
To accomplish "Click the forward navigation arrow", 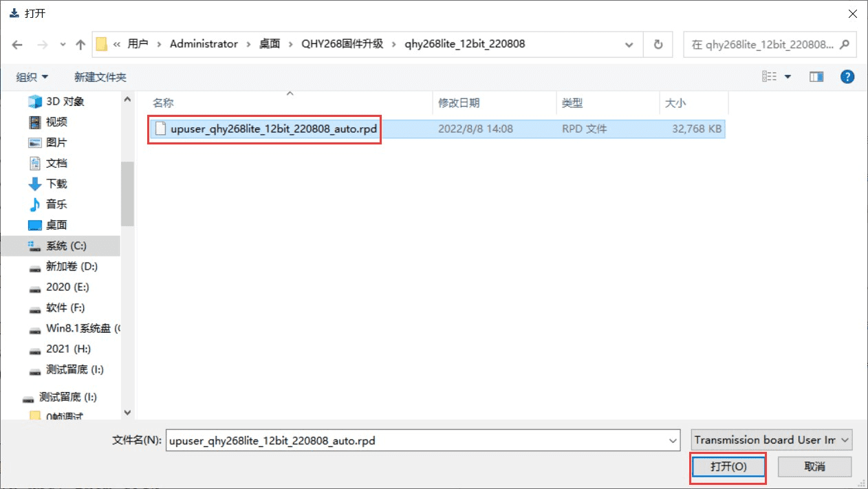I will click(x=42, y=44).
